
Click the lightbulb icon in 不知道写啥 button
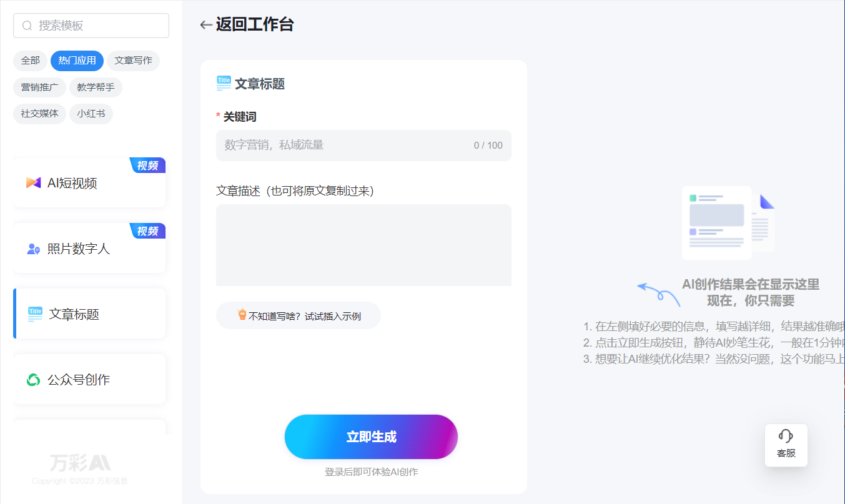point(242,315)
